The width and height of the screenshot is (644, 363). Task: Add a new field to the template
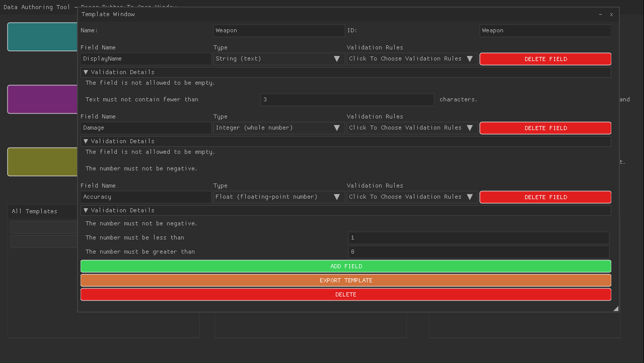pos(346,266)
